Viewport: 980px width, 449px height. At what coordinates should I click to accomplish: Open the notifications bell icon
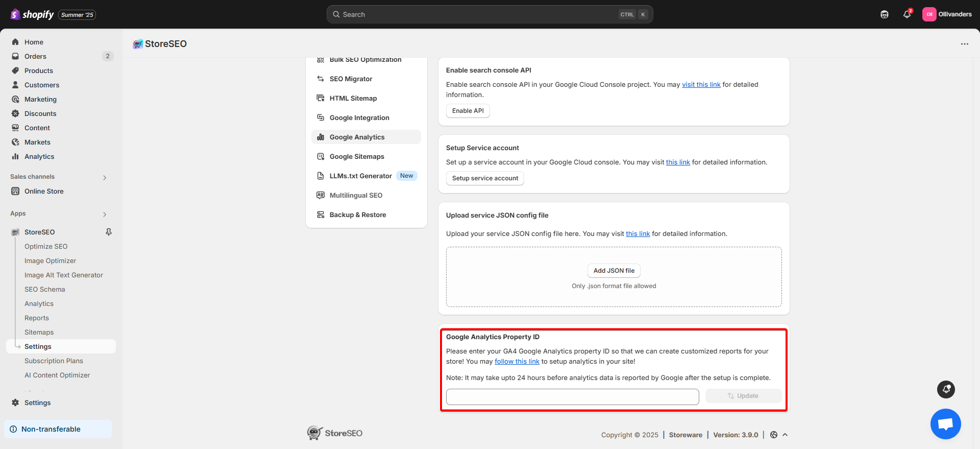click(907, 14)
